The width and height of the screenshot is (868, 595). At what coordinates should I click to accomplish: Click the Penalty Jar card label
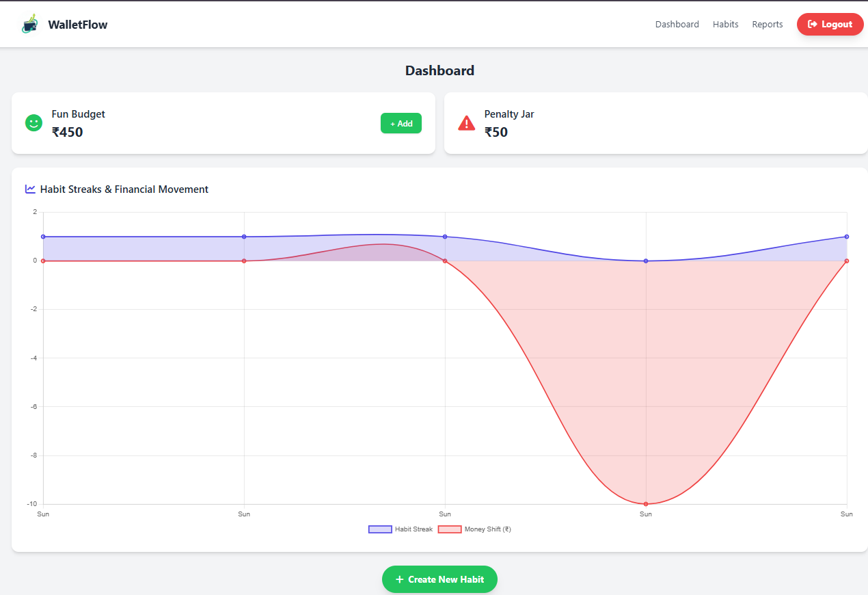coord(509,114)
